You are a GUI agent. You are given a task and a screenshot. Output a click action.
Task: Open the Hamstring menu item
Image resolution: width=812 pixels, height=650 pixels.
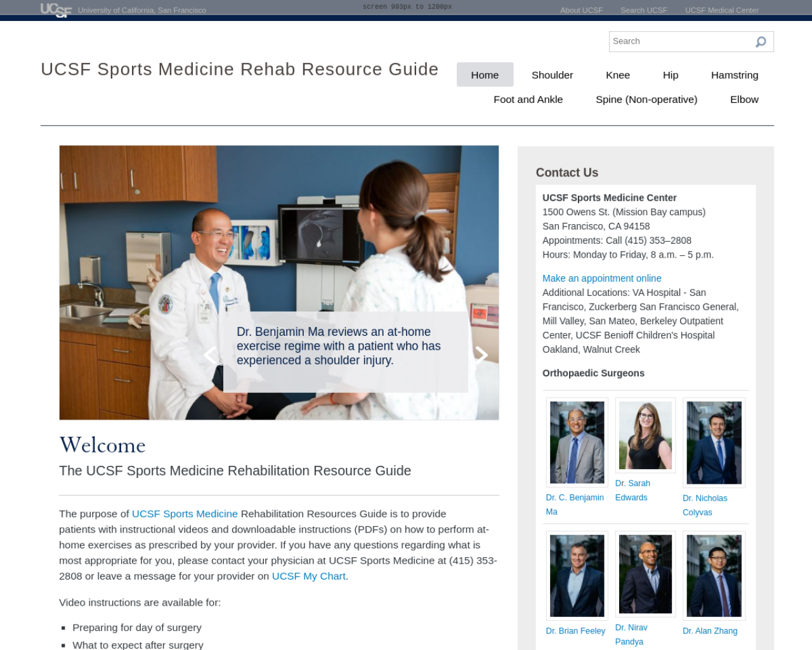pyautogui.click(x=735, y=75)
